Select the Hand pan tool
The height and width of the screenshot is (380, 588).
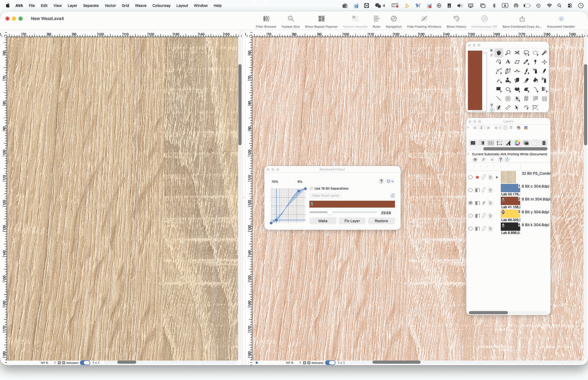click(x=499, y=53)
